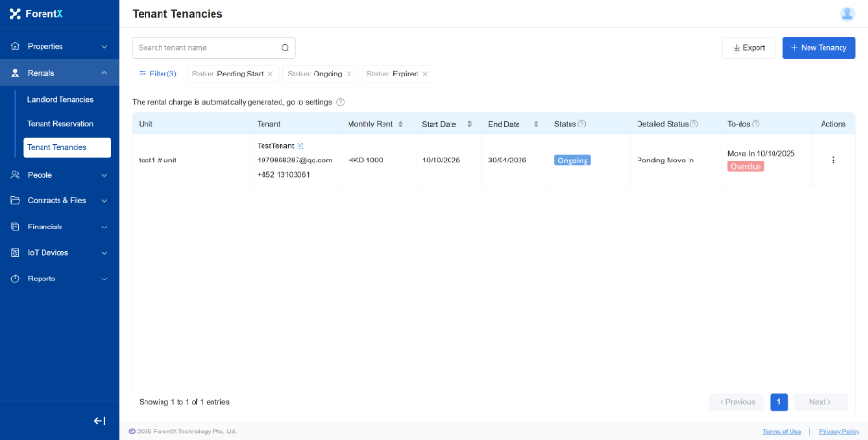This screenshot has width=868, height=440.
Task: Open Landlord Tenancies page
Action: [x=60, y=99]
